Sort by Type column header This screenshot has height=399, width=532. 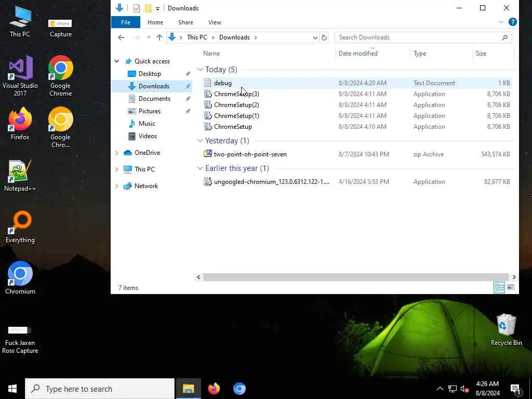click(x=420, y=54)
